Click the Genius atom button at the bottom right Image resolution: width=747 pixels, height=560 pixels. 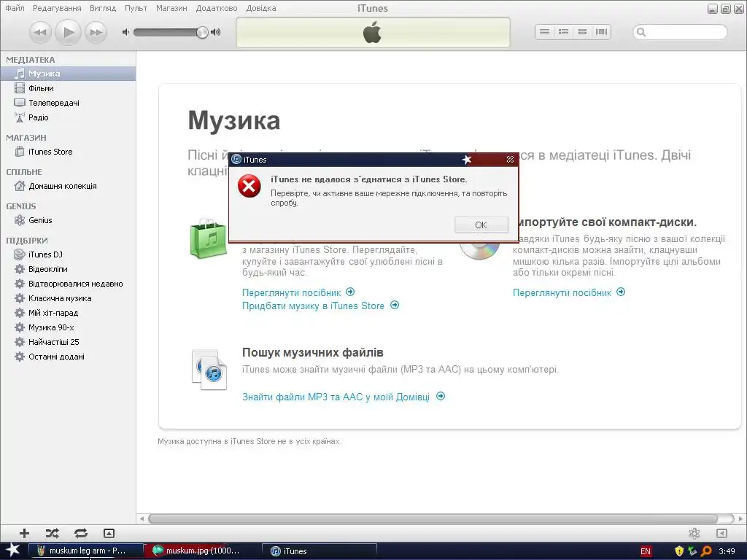point(694,533)
